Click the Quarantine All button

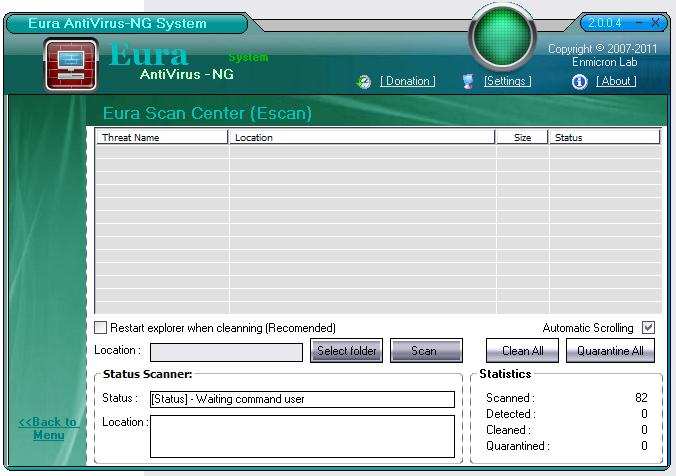pyautogui.click(x=610, y=351)
